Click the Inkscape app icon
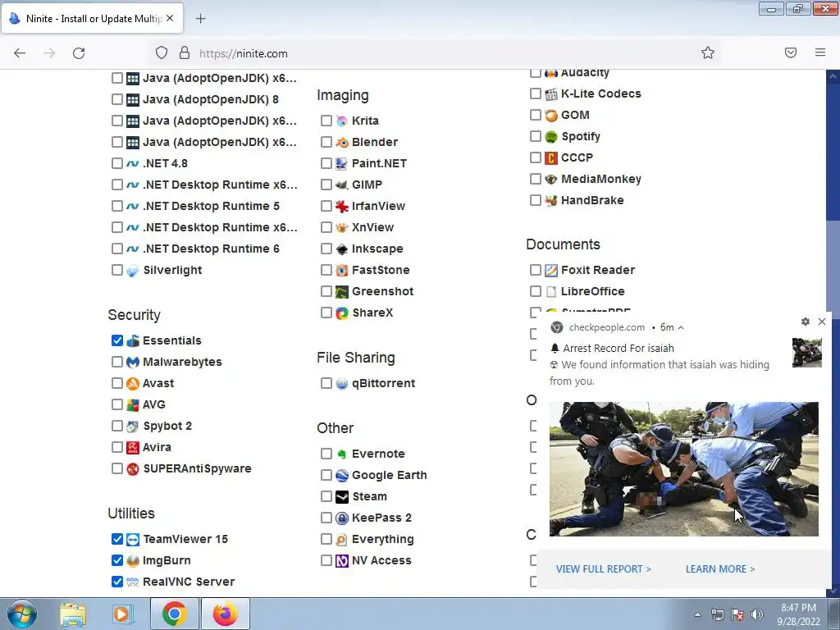This screenshot has width=840, height=630. click(342, 249)
